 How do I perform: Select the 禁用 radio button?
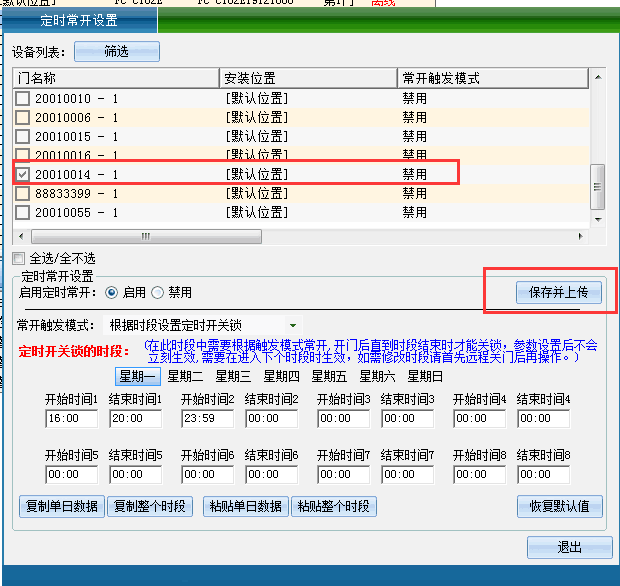click(157, 292)
